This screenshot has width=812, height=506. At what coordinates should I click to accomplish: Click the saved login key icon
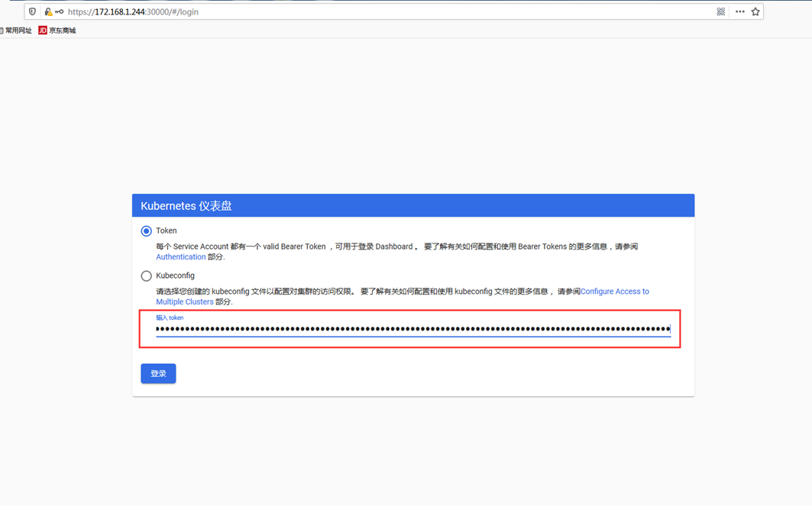click(x=59, y=11)
